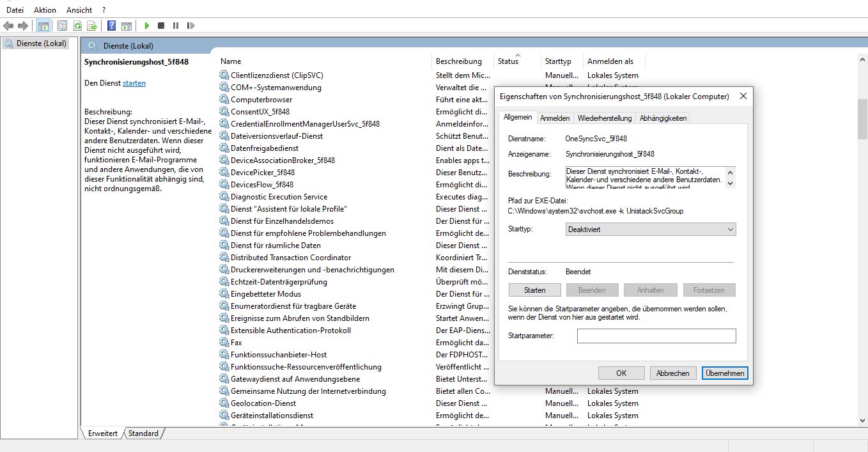Click the Startparameter input field

click(656, 336)
